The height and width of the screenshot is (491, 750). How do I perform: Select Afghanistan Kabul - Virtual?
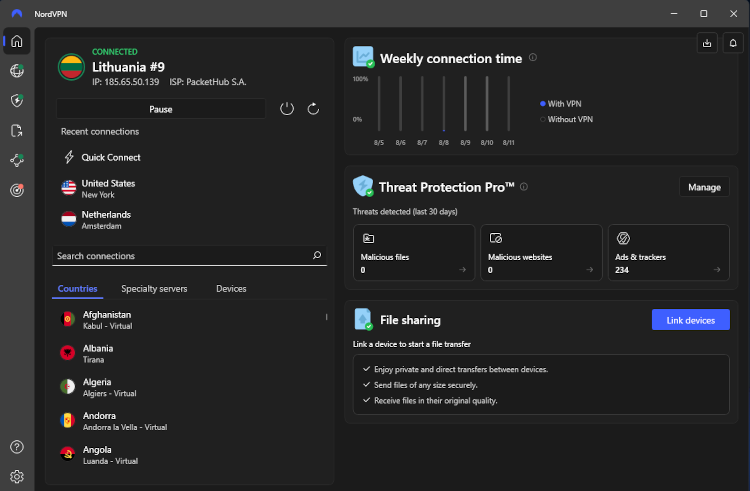point(189,320)
